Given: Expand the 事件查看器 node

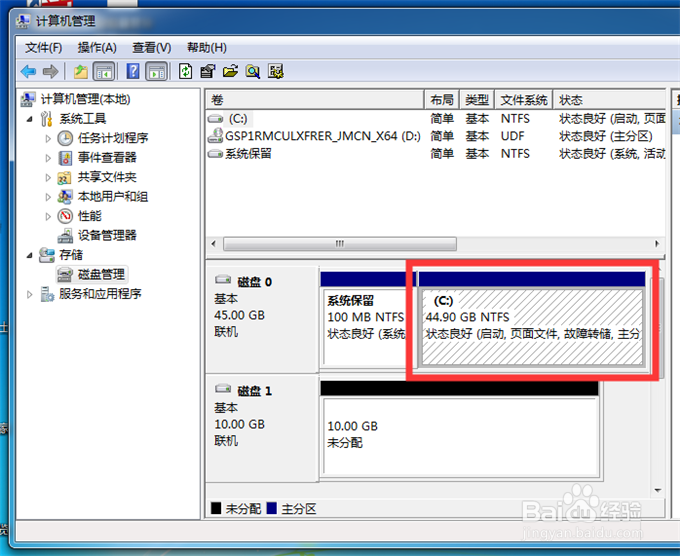Looking at the screenshot, I should point(48,158).
